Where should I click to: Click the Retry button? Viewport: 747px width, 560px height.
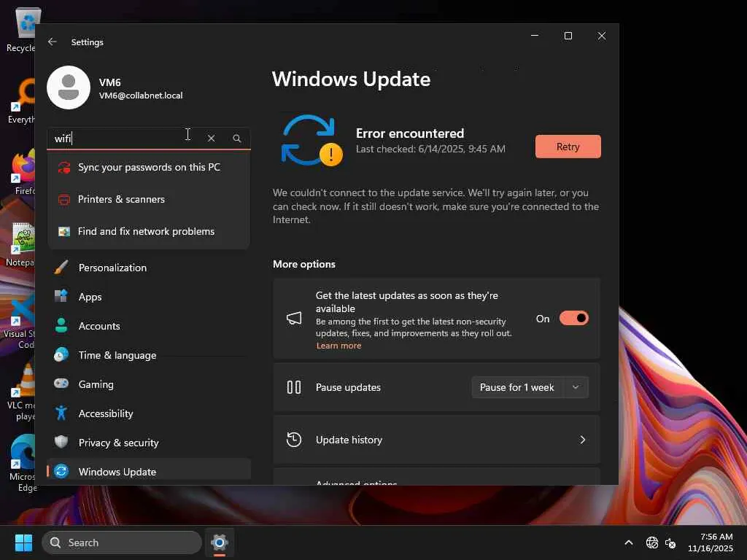click(568, 147)
